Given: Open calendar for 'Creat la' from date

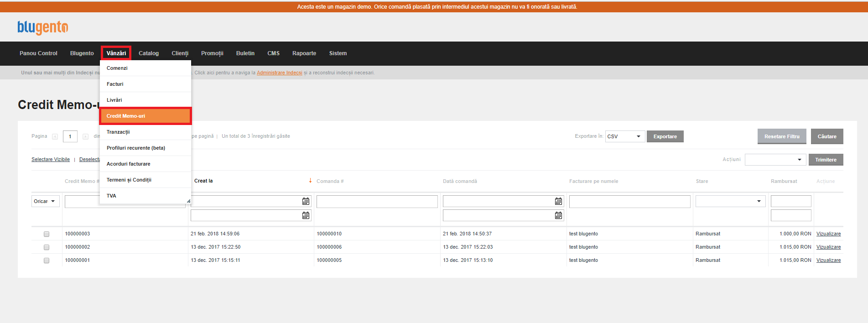Looking at the screenshot, I should click(x=306, y=201).
